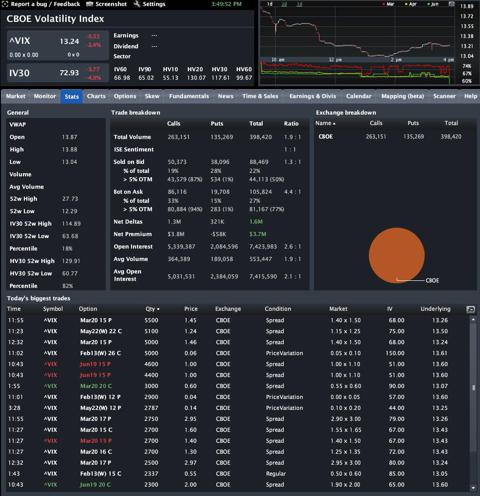This screenshot has width=480, height=496.
Task: Expand the intraday chart via its corner icon
Action: coord(451,4)
